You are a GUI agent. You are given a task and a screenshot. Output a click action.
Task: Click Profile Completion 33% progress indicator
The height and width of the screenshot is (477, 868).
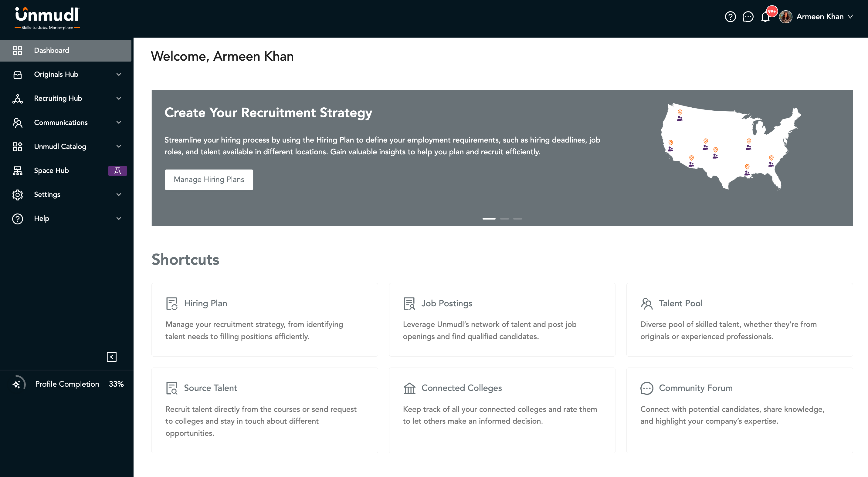(67, 384)
